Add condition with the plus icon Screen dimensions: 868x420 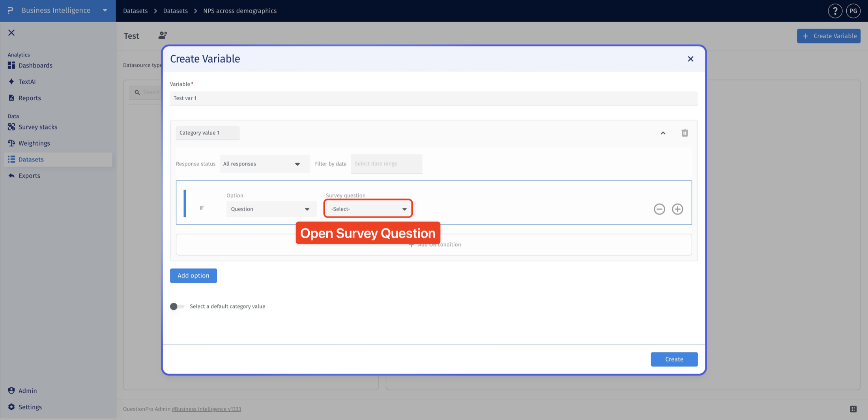(677, 209)
